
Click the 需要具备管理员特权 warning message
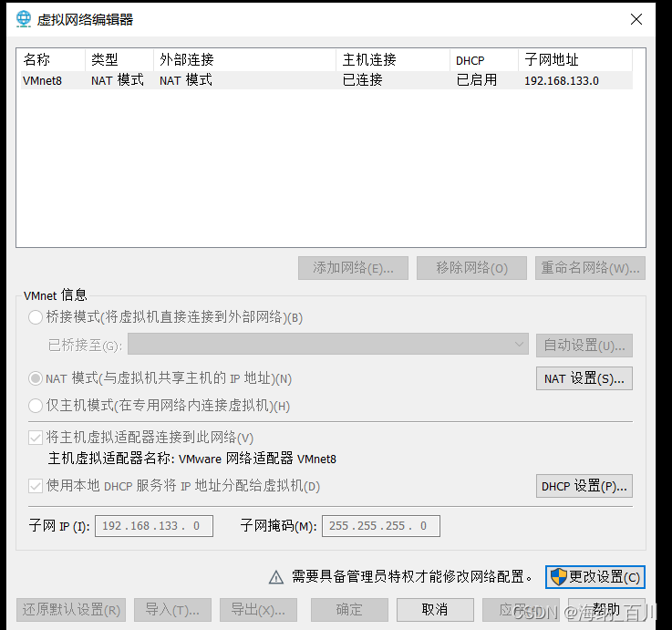click(412, 577)
